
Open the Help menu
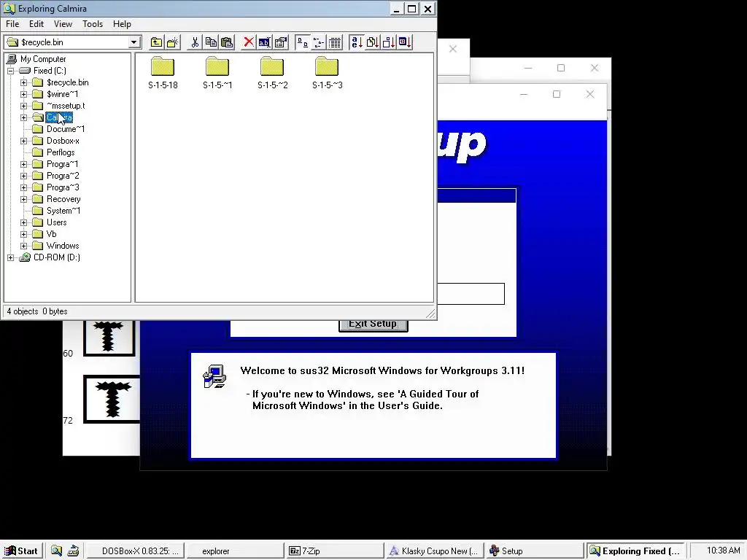(122, 24)
